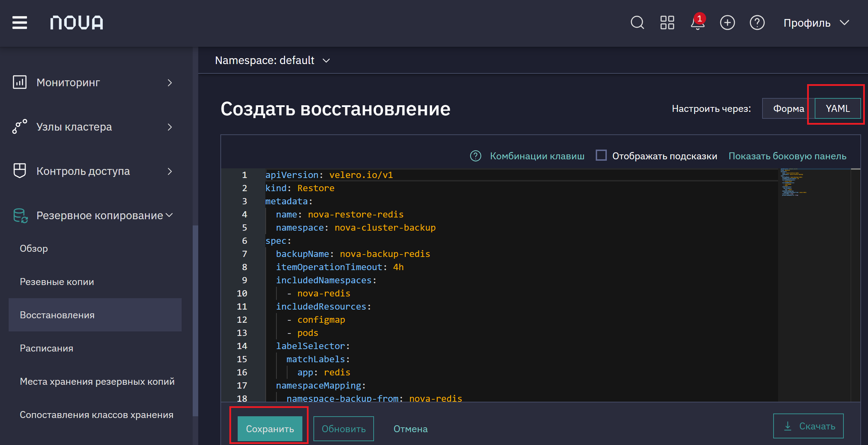Expand the Мониторинг section chevron
The height and width of the screenshot is (445, 868).
pyautogui.click(x=170, y=83)
